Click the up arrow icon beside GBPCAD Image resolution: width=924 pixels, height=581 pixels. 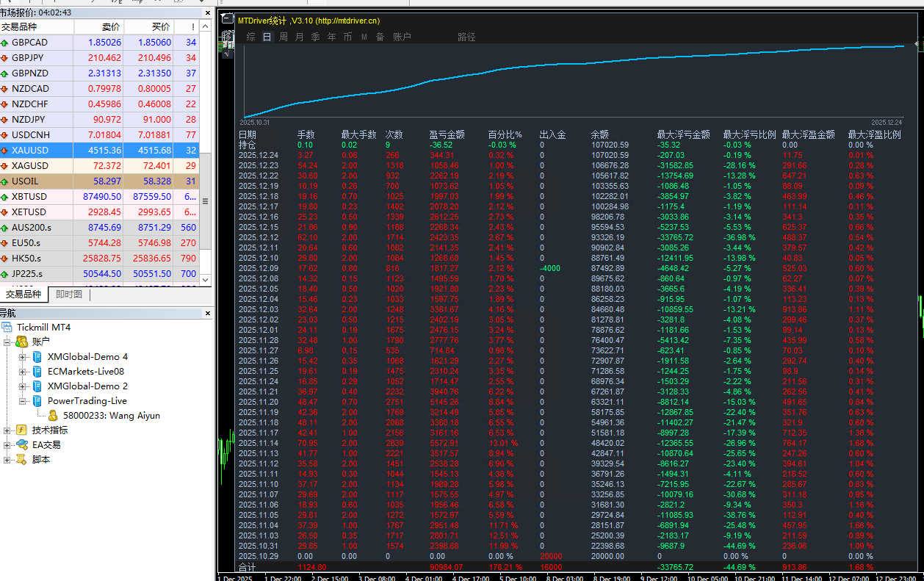(5, 43)
